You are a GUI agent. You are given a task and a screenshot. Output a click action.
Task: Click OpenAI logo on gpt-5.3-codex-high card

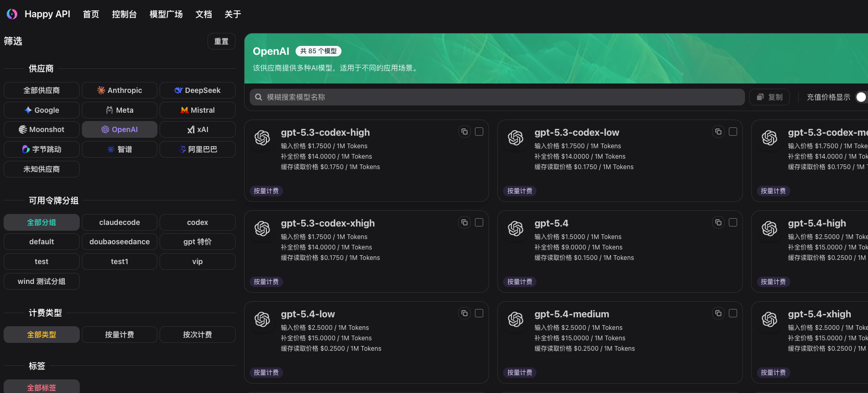point(262,138)
